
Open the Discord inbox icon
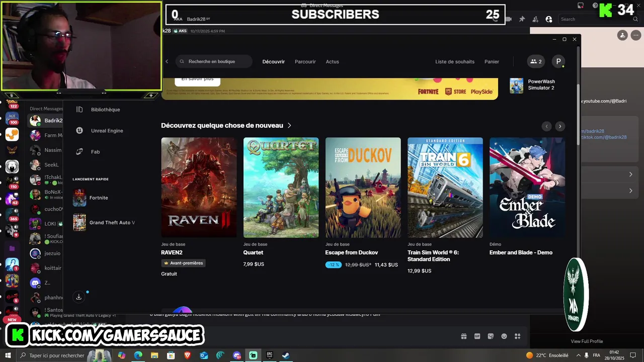point(581,6)
